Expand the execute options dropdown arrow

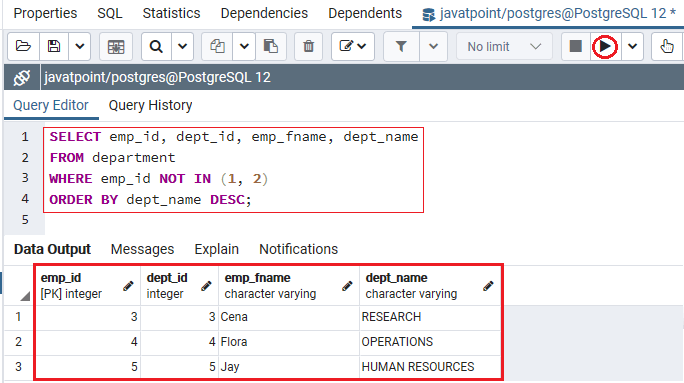tap(633, 46)
